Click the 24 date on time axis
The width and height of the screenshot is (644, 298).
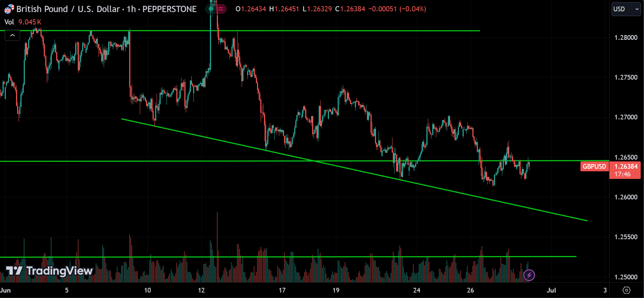(x=417, y=290)
